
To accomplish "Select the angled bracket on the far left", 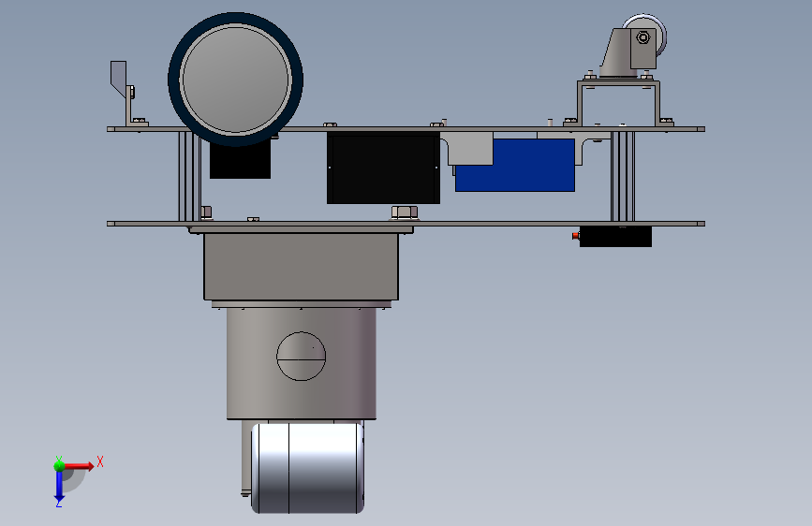I will click(x=123, y=92).
